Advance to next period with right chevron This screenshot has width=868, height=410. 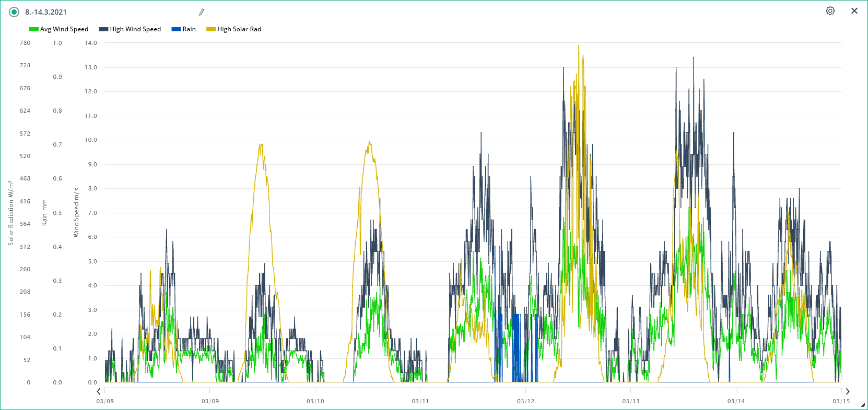coord(847,391)
